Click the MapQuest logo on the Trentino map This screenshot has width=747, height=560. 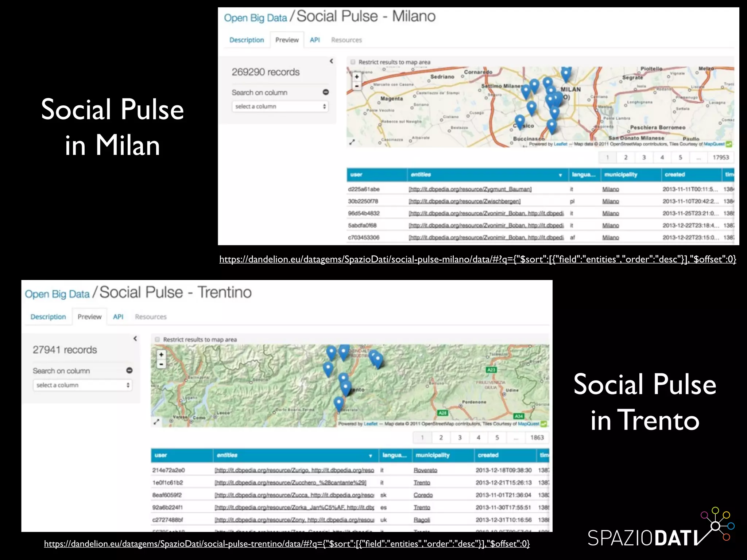pos(543,424)
